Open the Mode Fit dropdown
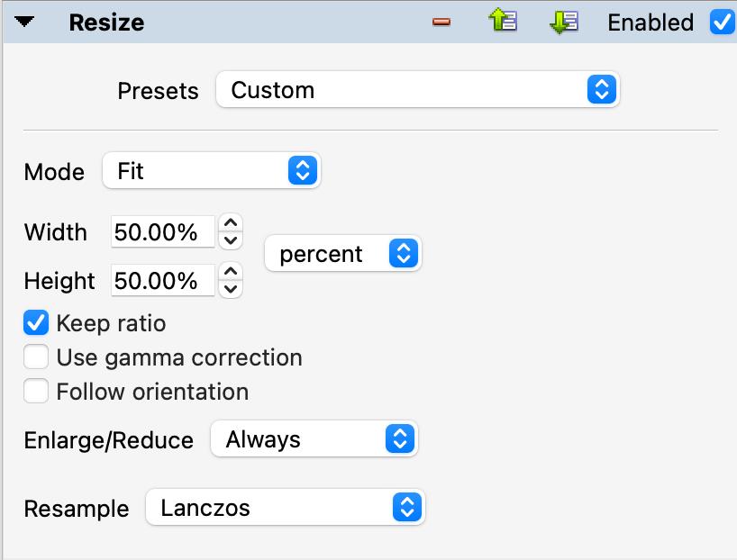 coord(211,171)
